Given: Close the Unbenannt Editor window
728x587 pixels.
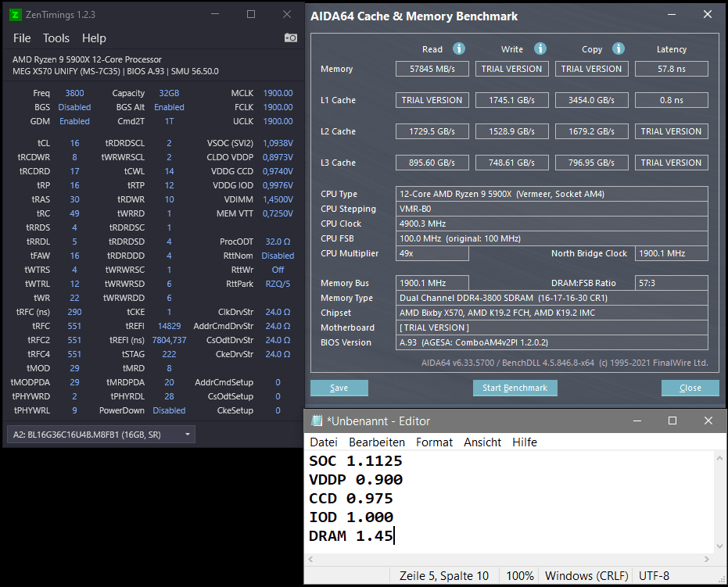Looking at the screenshot, I should click(x=708, y=421).
